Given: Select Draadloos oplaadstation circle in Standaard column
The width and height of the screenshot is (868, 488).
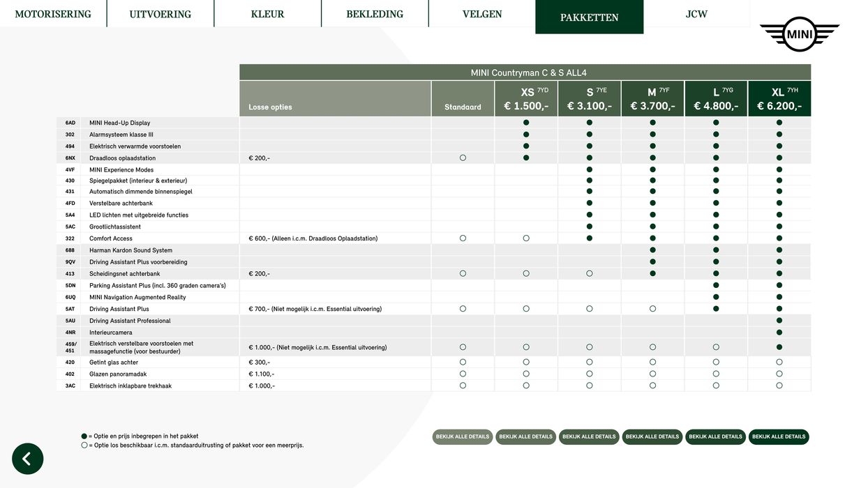Looking at the screenshot, I should (463, 158).
